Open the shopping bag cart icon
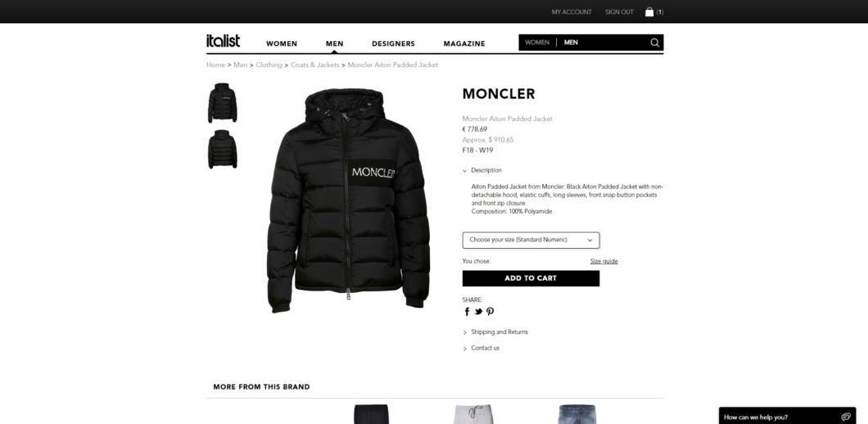 [x=649, y=11]
